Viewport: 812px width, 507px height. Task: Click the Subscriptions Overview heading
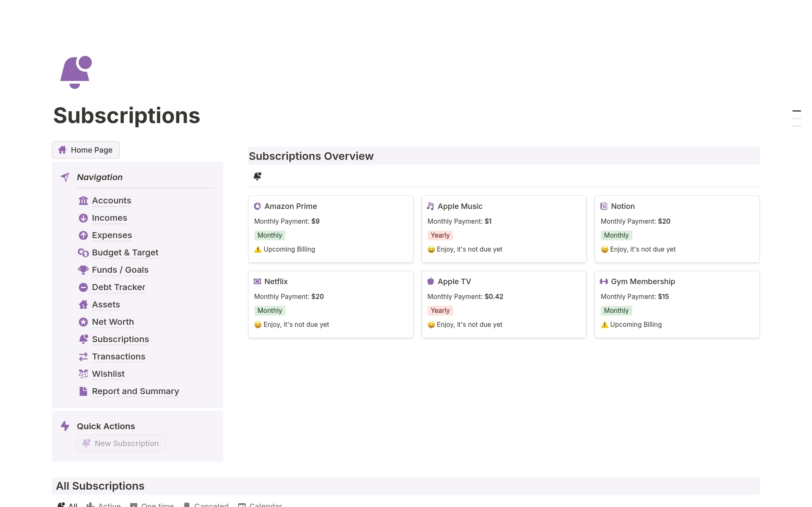click(x=311, y=156)
